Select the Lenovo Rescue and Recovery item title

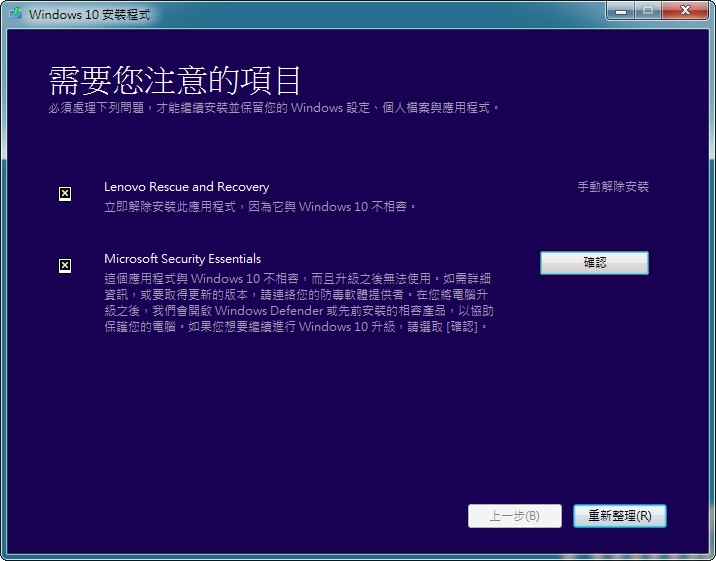coord(186,187)
